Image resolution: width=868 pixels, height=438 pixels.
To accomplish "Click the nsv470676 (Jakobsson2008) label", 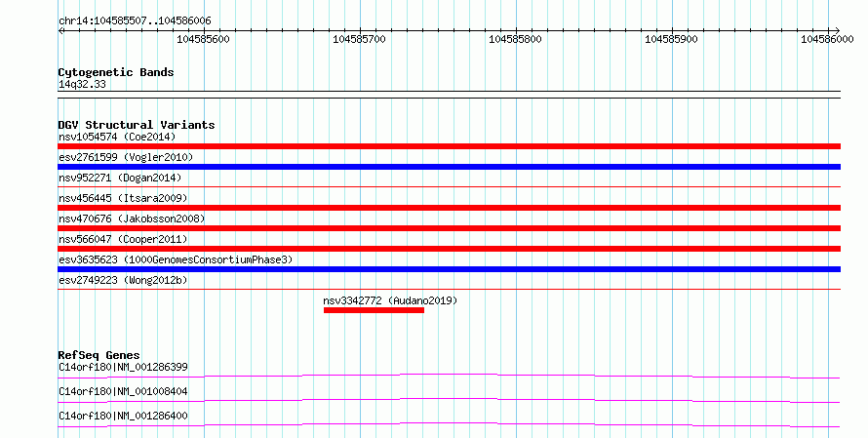I will (132, 219).
